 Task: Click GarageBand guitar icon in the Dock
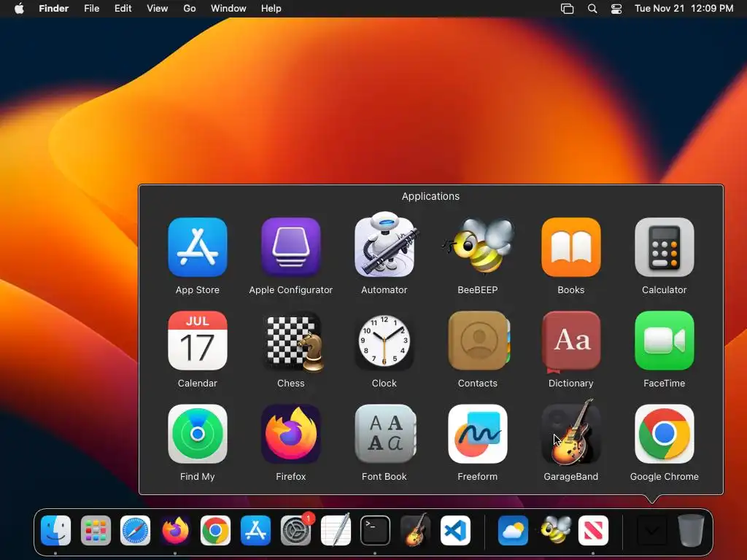pos(415,529)
